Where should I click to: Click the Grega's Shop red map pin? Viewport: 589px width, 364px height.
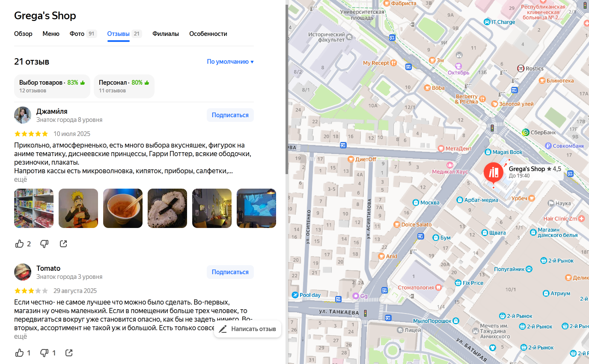click(494, 173)
